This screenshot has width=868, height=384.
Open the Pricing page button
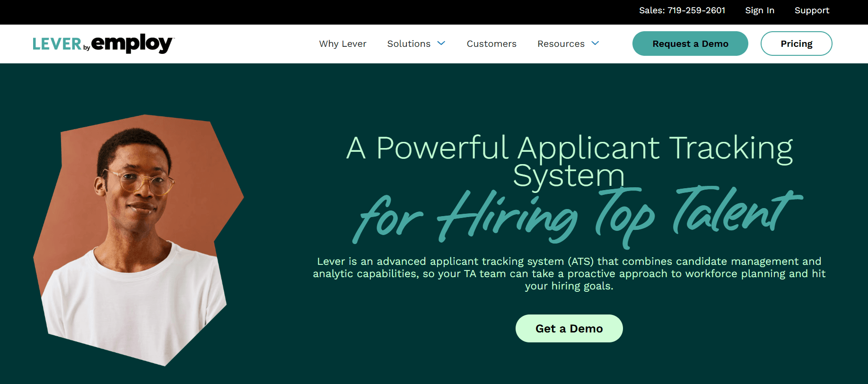click(796, 44)
